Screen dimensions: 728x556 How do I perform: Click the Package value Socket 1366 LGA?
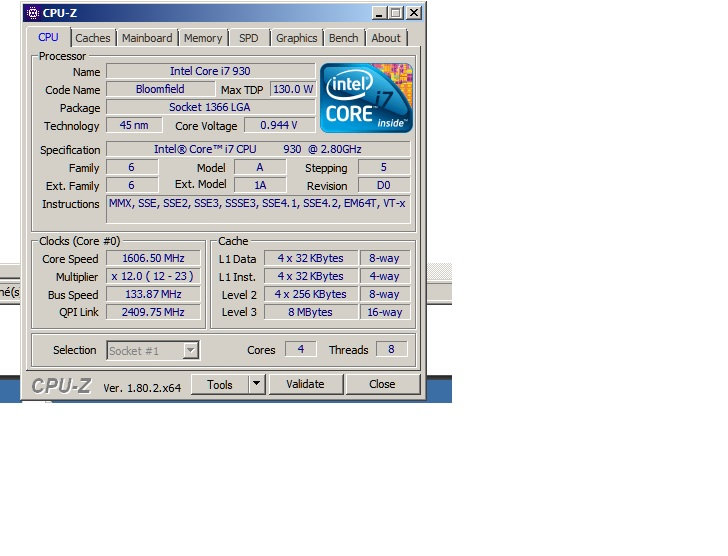click(x=211, y=107)
